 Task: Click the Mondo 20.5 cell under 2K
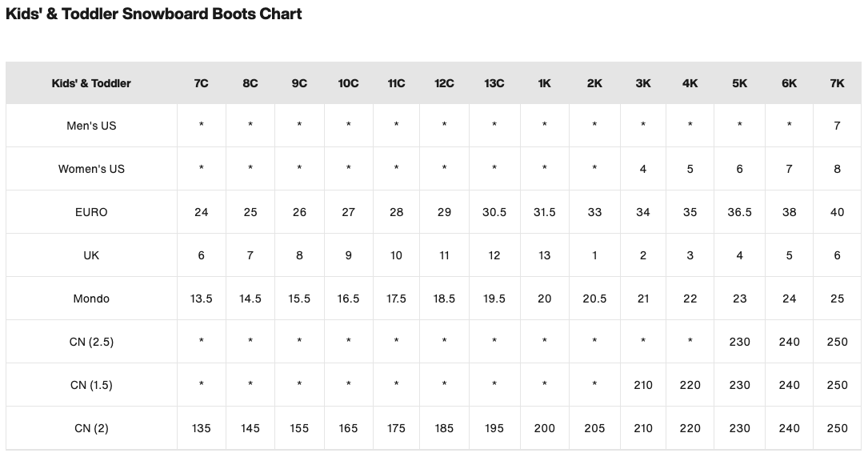point(594,299)
